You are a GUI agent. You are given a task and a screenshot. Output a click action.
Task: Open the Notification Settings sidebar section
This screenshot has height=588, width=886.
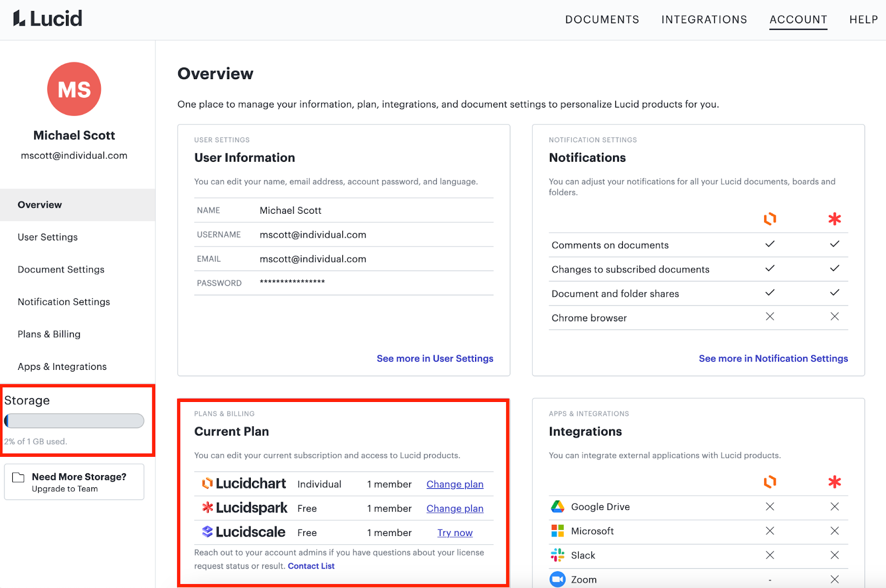[63, 302]
